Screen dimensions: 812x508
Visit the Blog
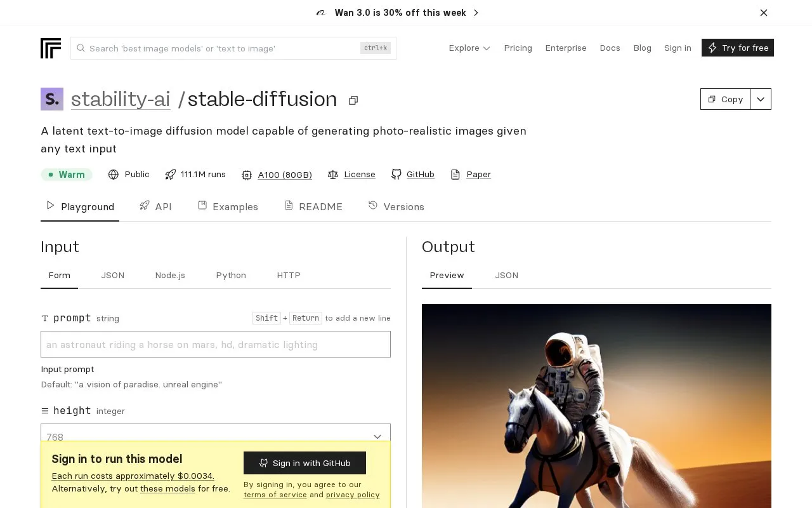643,48
